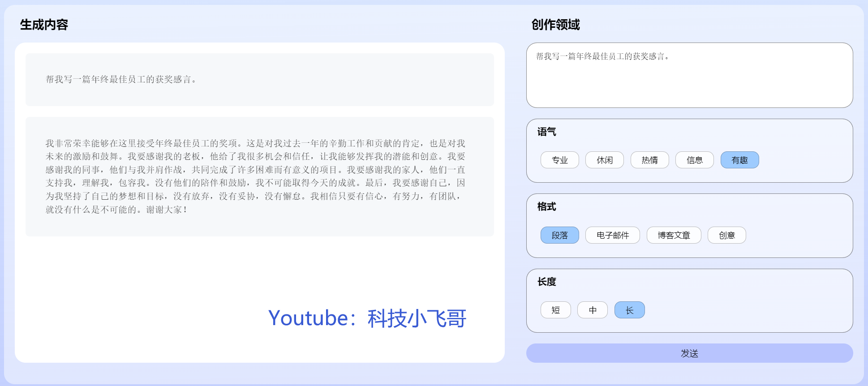The image size is (868, 386).
Task: Select the 创意 format chip
Action: coord(726,235)
